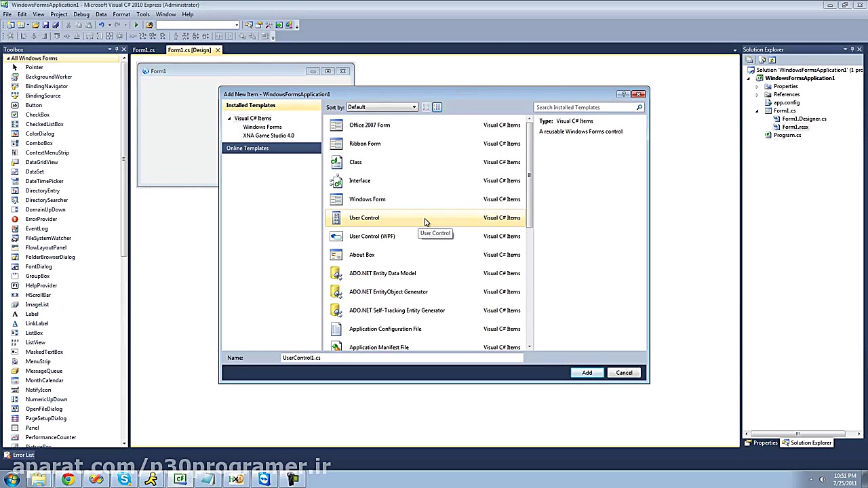868x488 pixels.
Task: Select Windows Forms under Visual C# Items
Action: tap(262, 127)
